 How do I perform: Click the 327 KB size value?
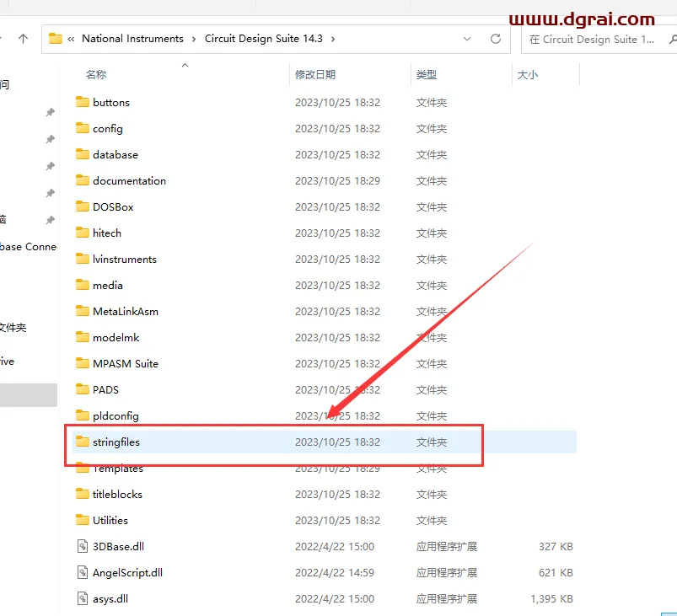pos(556,547)
